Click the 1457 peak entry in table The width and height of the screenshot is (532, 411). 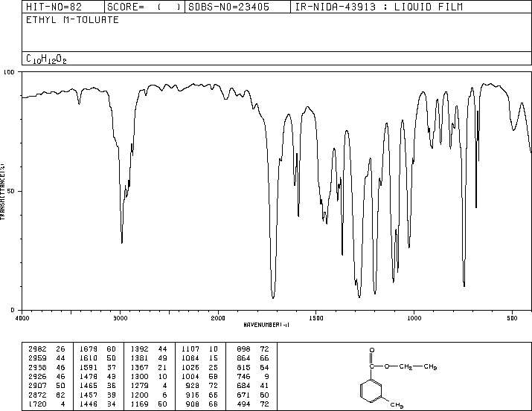(89, 395)
